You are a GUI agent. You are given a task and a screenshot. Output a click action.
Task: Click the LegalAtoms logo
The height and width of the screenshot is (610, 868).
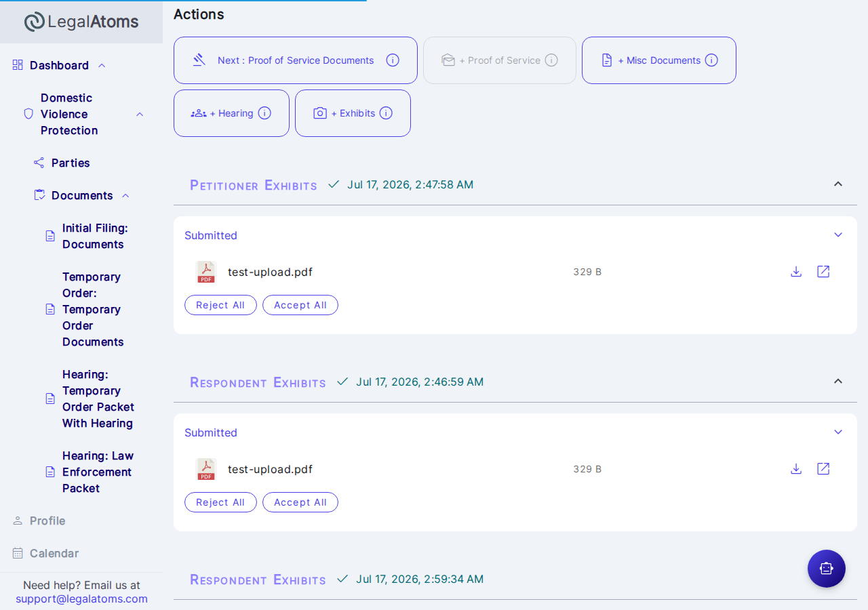[x=81, y=22]
